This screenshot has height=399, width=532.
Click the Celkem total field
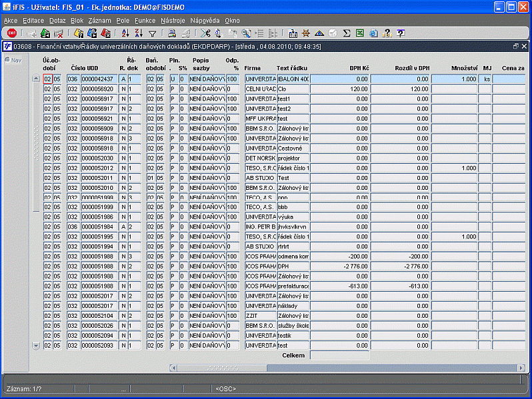pos(339,356)
